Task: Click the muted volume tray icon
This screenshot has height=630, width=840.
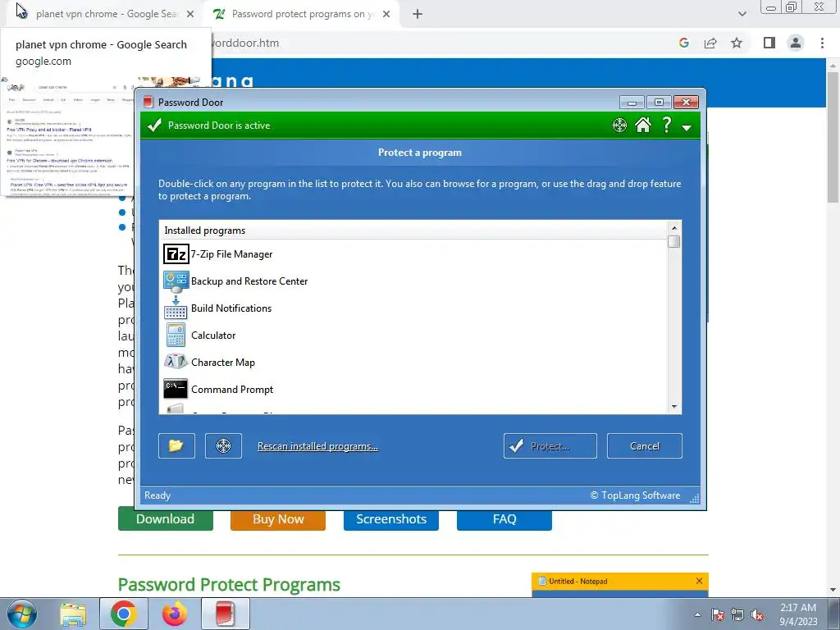Action: tap(757, 614)
